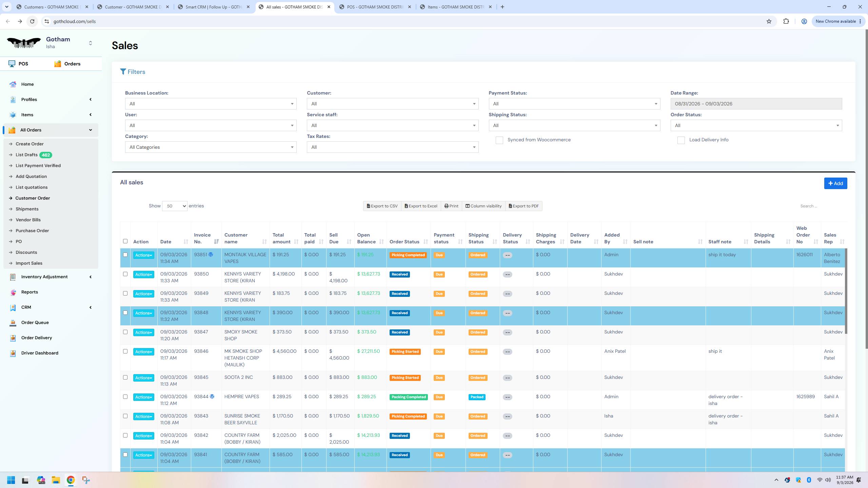The width and height of the screenshot is (868, 488).
Task: Click the Date Range input field
Action: 756,104
